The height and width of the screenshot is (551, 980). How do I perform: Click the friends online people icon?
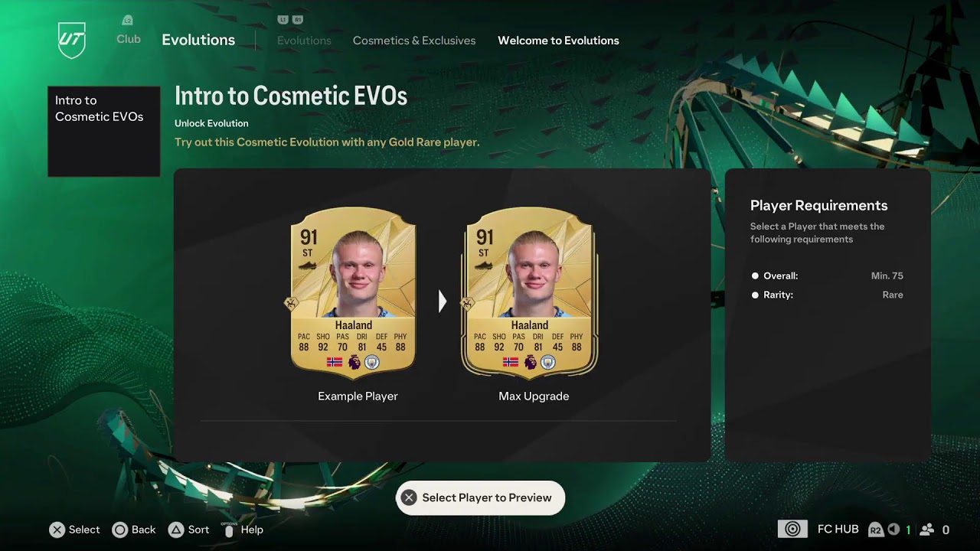[927, 530]
